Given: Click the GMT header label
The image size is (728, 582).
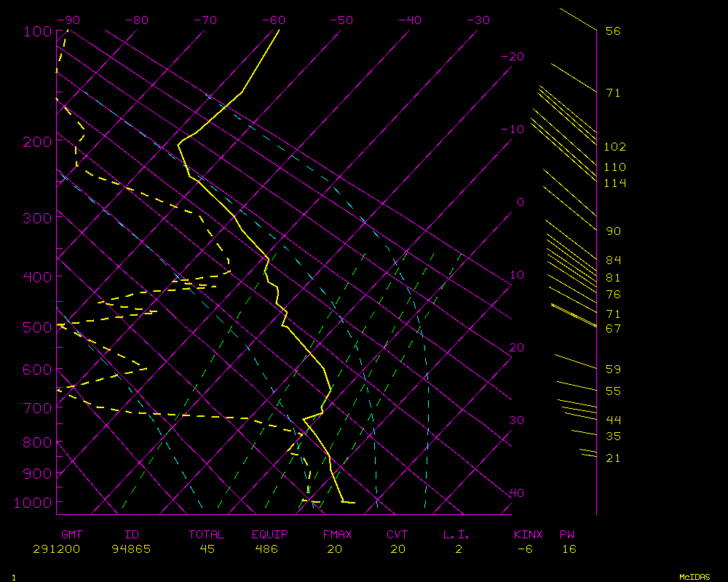Looking at the screenshot, I should 71,535.
